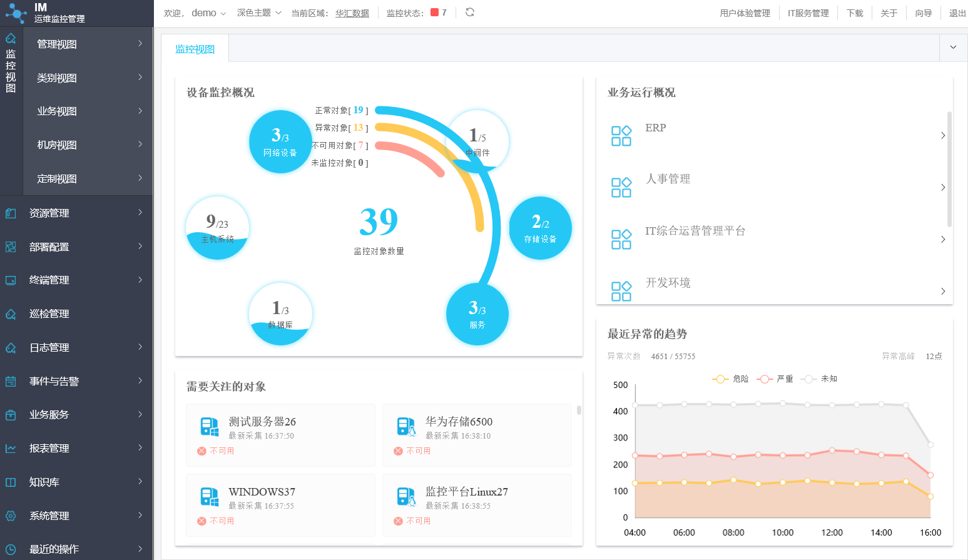Click the refresh icon next to 监控状态

click(469, 11)
